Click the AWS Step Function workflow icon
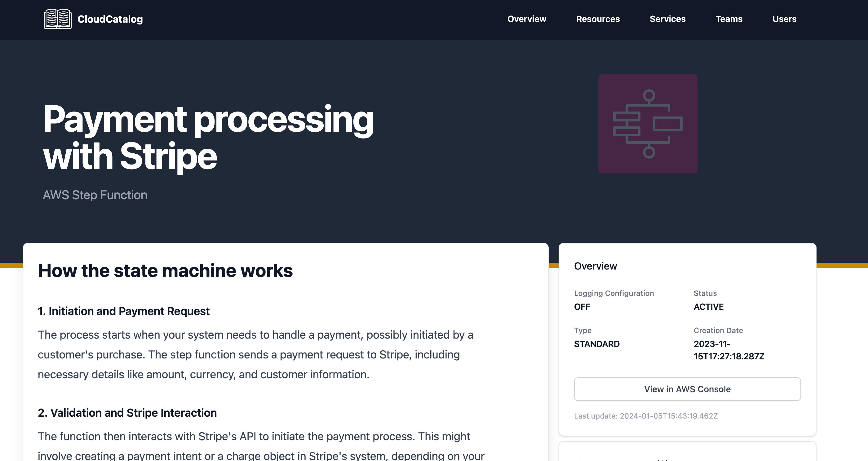This screenshot has height=461, width=868. [648, 124]
